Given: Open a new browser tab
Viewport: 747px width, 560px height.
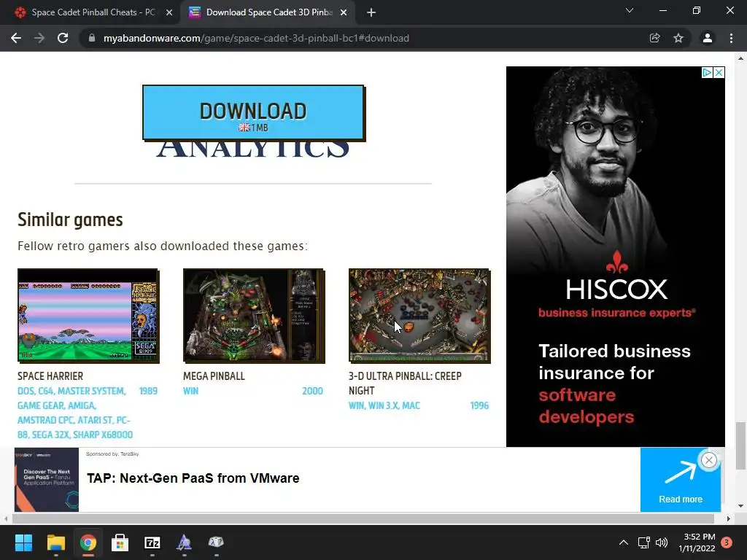Looking at the screenshot, I should (371, 12).
